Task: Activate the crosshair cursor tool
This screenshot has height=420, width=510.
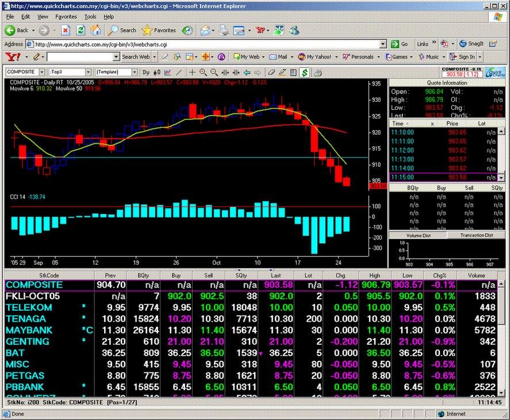Action: click(193, 72)
